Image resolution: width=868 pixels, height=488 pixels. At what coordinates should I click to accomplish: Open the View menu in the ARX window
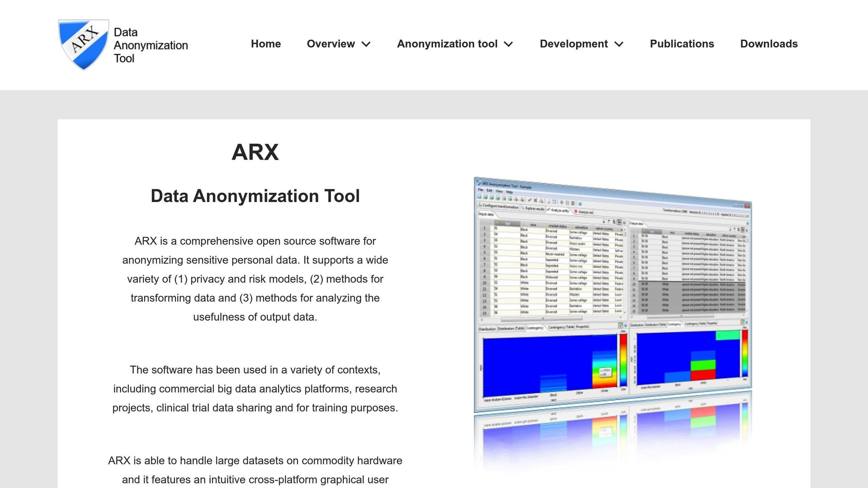pyautogui.click(x=499, y=191)
